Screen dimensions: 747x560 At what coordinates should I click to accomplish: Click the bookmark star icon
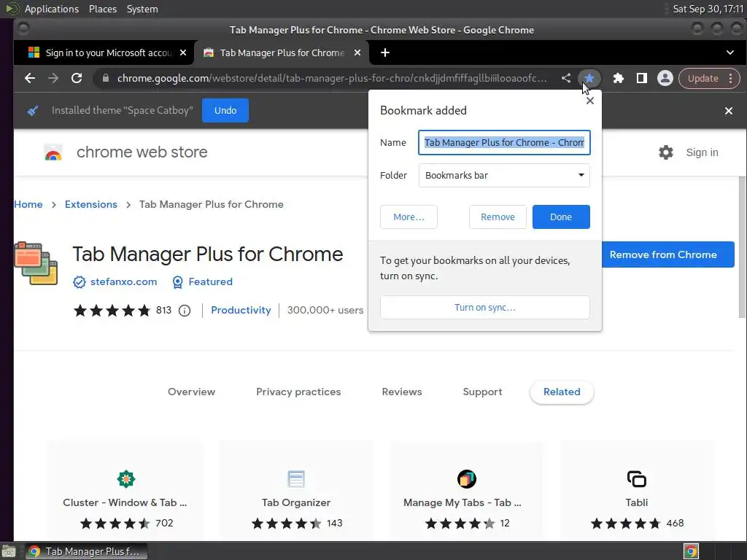589,78
